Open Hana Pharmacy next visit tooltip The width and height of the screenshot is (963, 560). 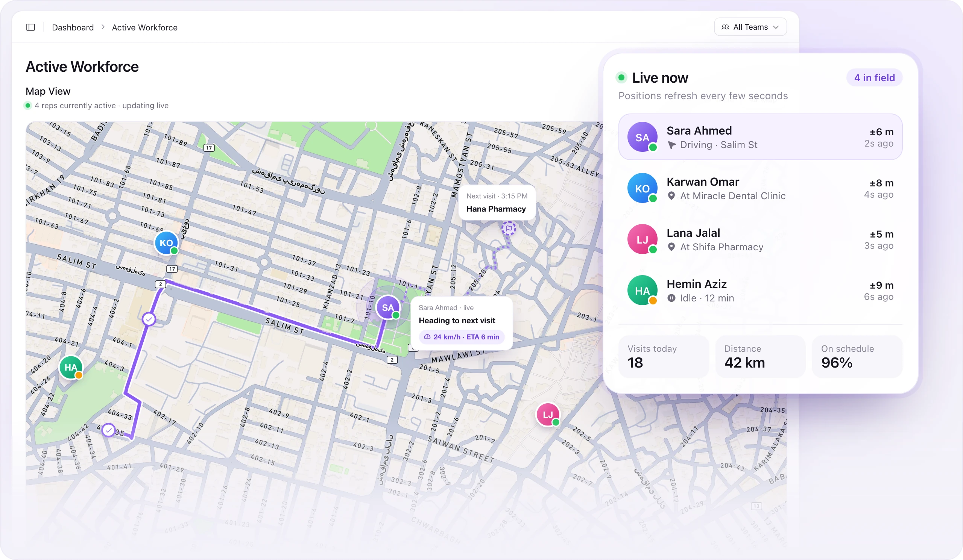click(497, 203)
